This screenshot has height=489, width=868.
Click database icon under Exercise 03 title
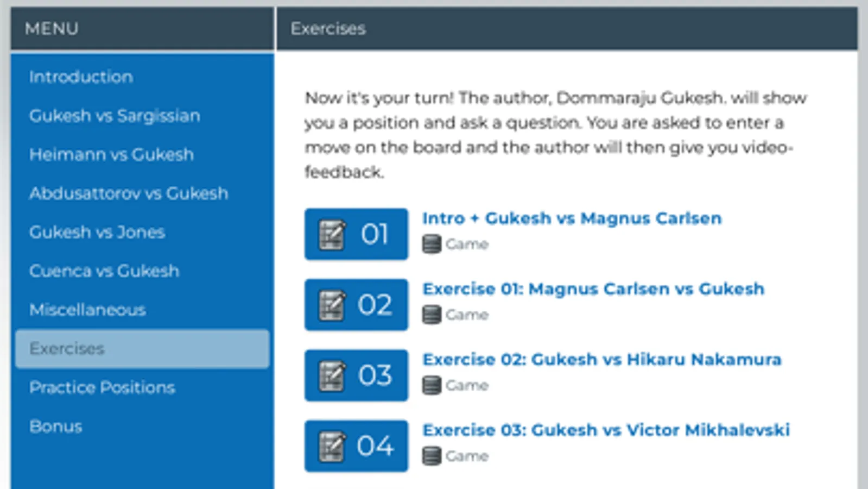(x=432, y=456)
